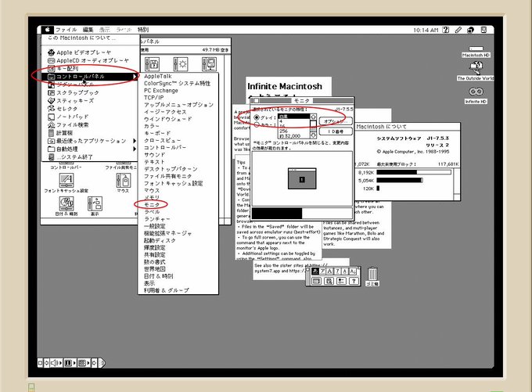
Task: Open the 特別 menu in menu bar
Action: (143, 30)
